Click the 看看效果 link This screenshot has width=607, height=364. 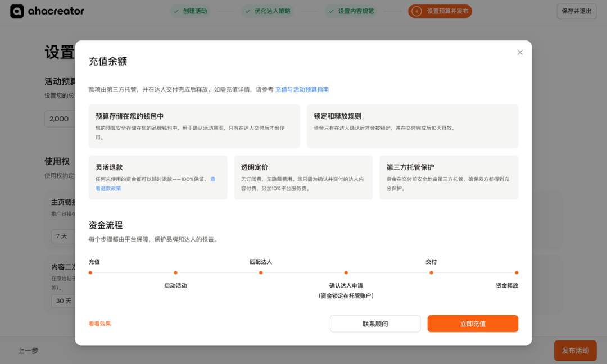tap(100, 324)
